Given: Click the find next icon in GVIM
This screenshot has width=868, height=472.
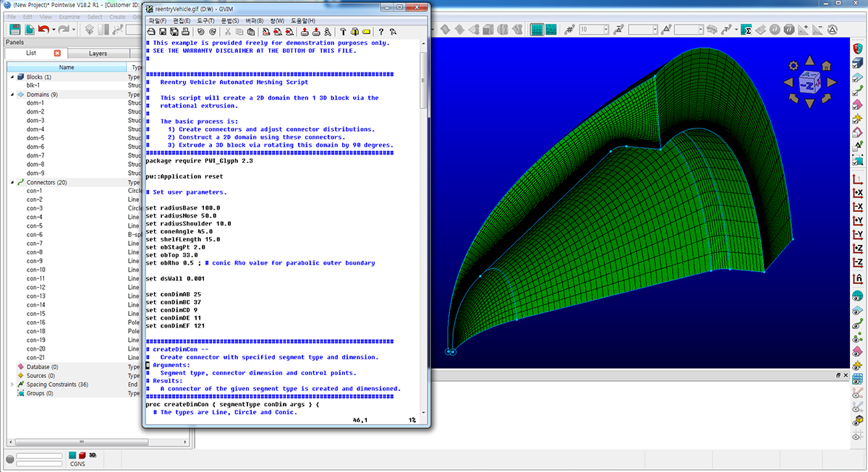Looking at the screenshot, I should (277, 32).
